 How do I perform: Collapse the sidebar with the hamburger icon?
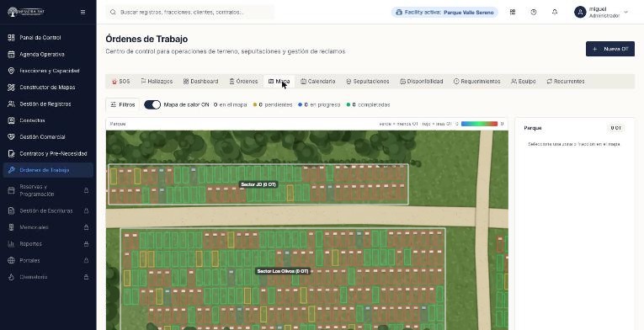coord(83,13)
